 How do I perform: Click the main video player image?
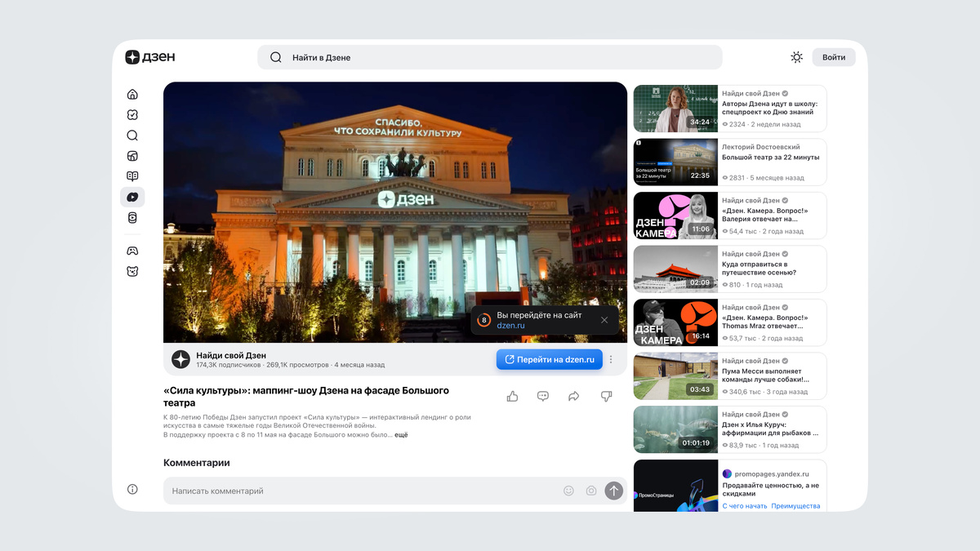coord(395,212)
